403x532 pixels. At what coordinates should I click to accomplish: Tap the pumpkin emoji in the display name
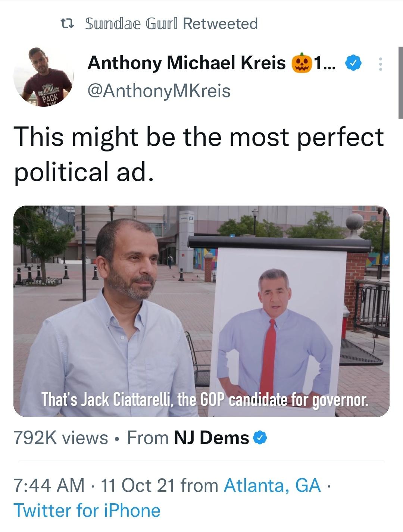tap(302, 63)
